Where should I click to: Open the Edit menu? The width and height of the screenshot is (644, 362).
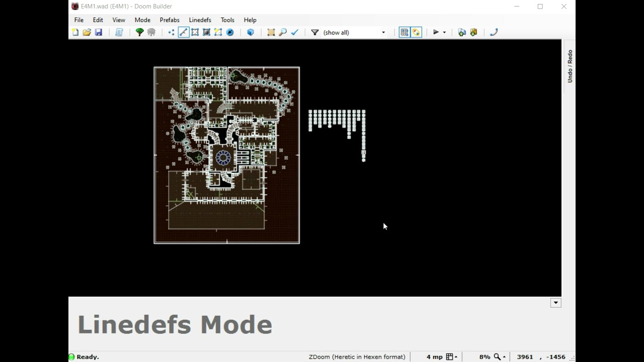98,20
